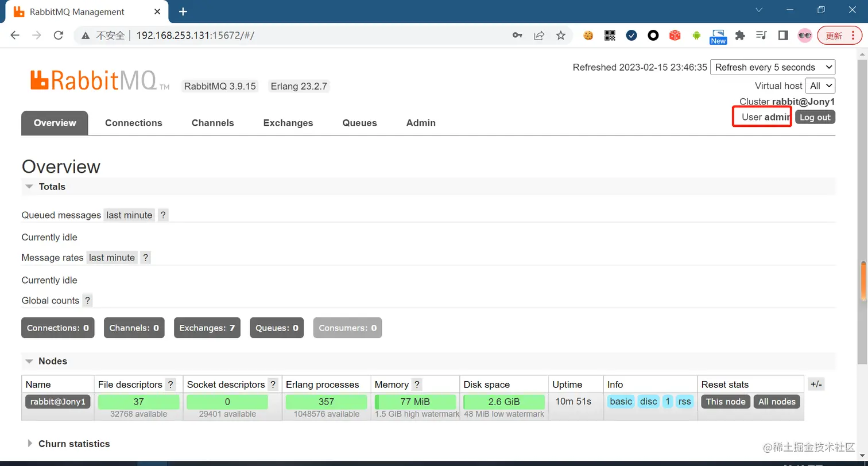Open the rabbit@Jony1 node link

(58, 402)
